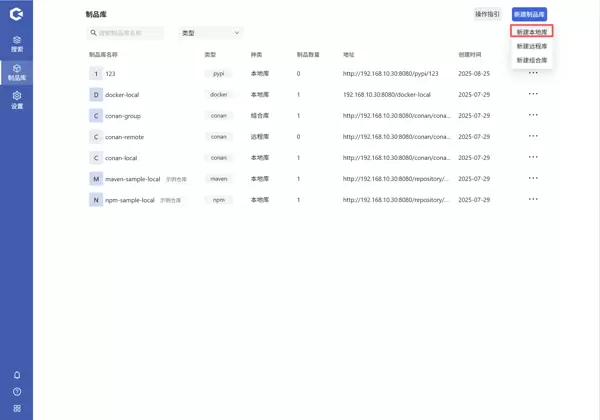Expand the 类型 filter dropdown
The image size is (600, 420).
coord(210,33)
